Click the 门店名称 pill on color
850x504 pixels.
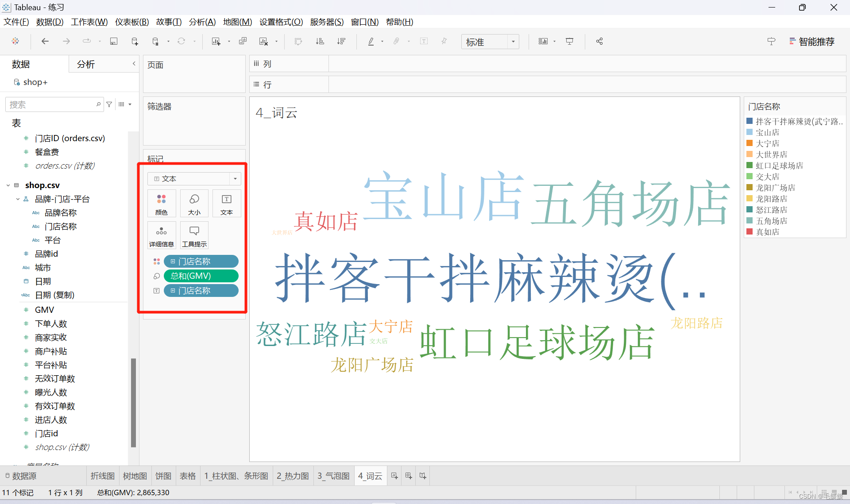[201, 262]
